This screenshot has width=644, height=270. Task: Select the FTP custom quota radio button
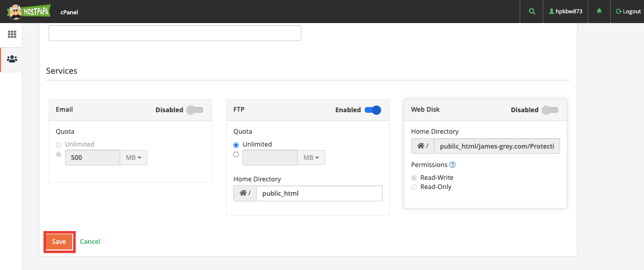[236, 154]
